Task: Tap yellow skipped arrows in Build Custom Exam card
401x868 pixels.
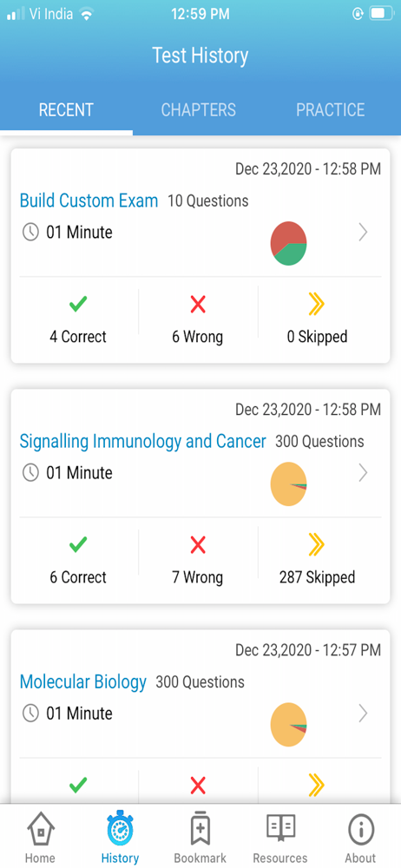Action: [x=317, y=305]
